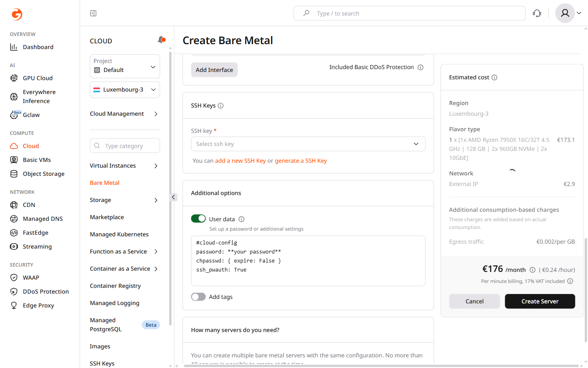The height and width of the screenshot is (368, 588).
Task: Show monthly price info tooltip
Action: point(532,270)
